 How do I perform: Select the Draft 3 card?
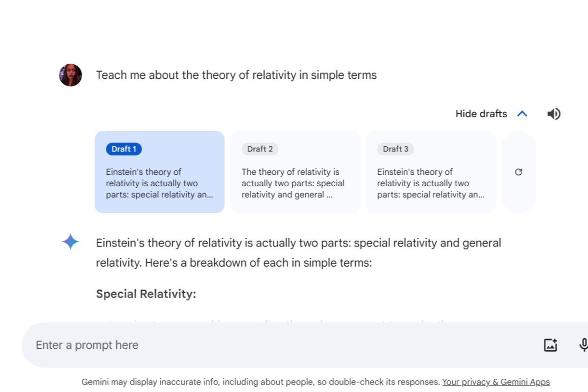coord(431,172)
